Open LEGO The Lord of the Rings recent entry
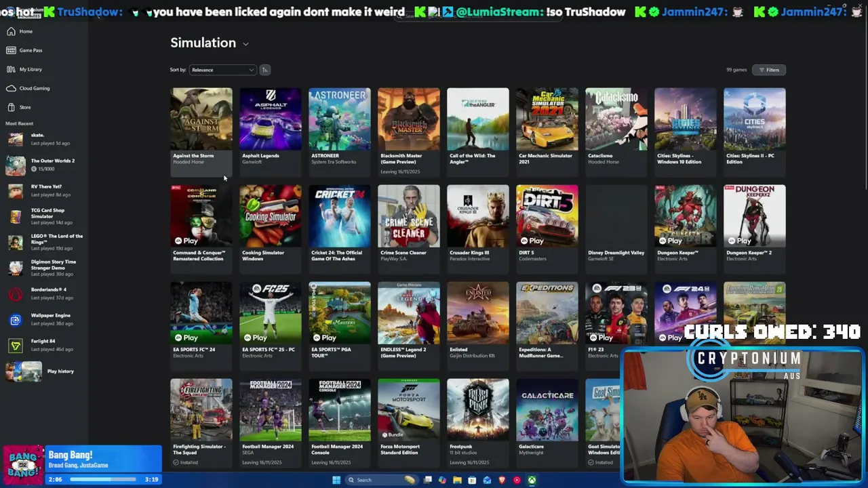Viewport: 868px width, 488px height. (44, 242)
